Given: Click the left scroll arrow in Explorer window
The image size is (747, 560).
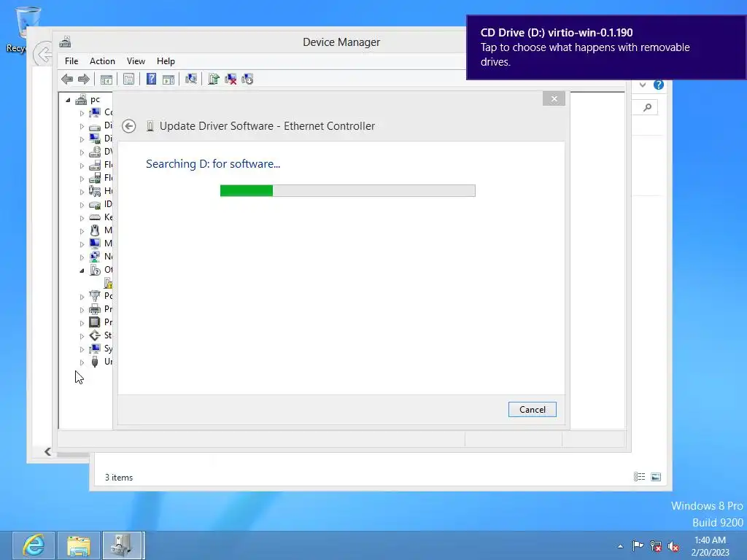Looking at the screenshot, I should point(47,451).
